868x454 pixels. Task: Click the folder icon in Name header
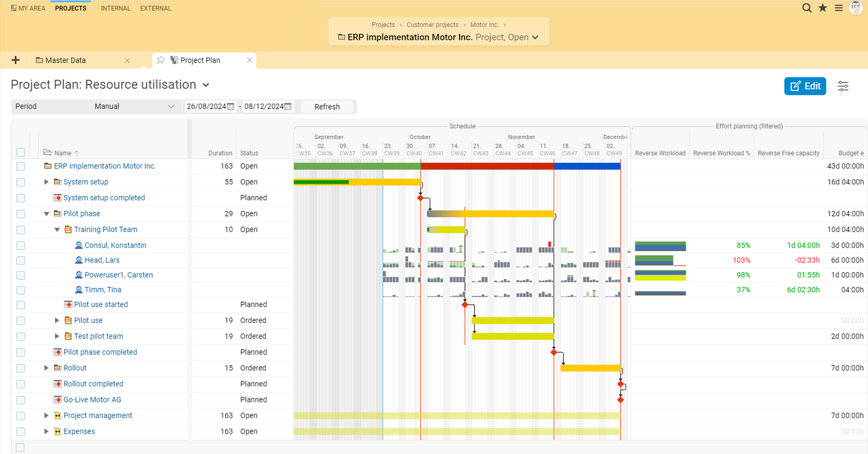click(x=47, y=153)
